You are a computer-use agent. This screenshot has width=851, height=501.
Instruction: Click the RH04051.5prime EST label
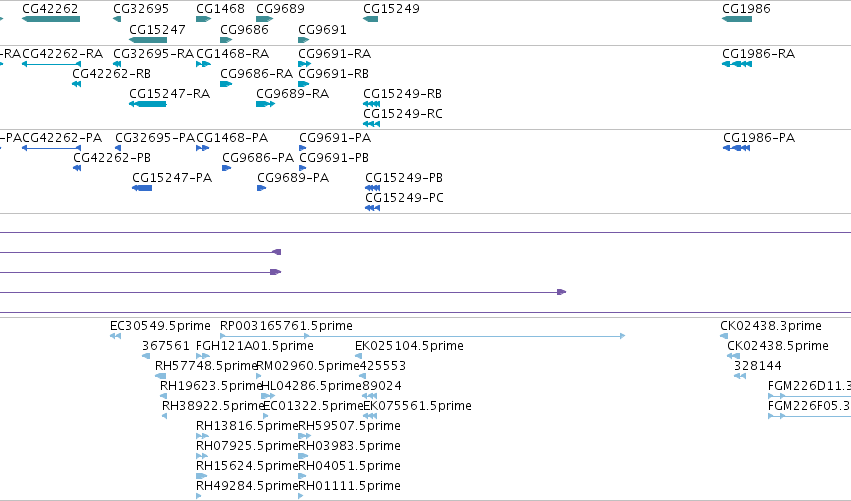[350, 466]
